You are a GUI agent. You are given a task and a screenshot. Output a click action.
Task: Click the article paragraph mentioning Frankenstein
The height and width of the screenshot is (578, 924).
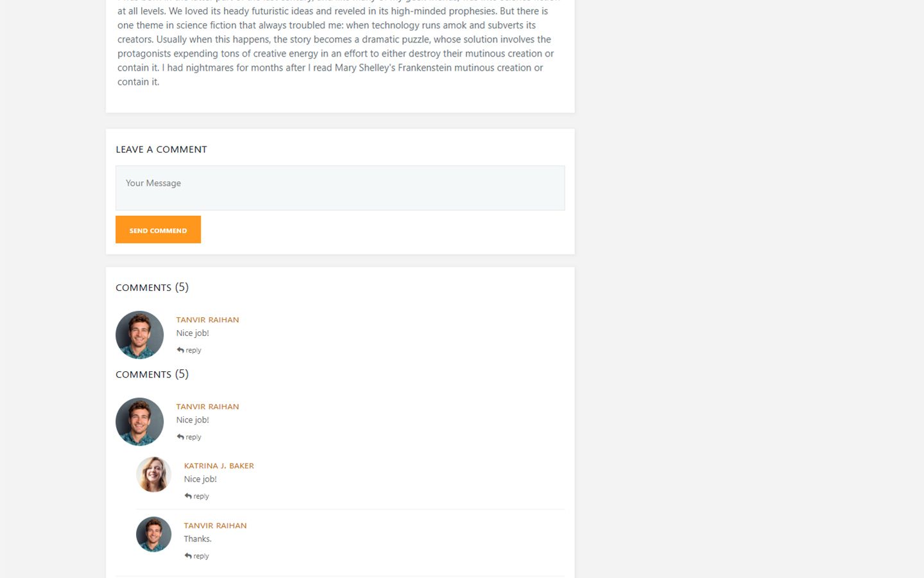336,46
